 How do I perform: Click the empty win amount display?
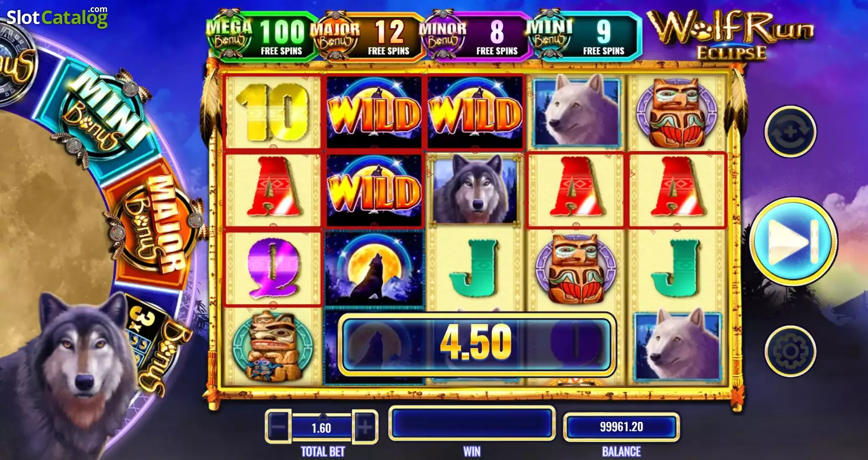pos(471,423)
